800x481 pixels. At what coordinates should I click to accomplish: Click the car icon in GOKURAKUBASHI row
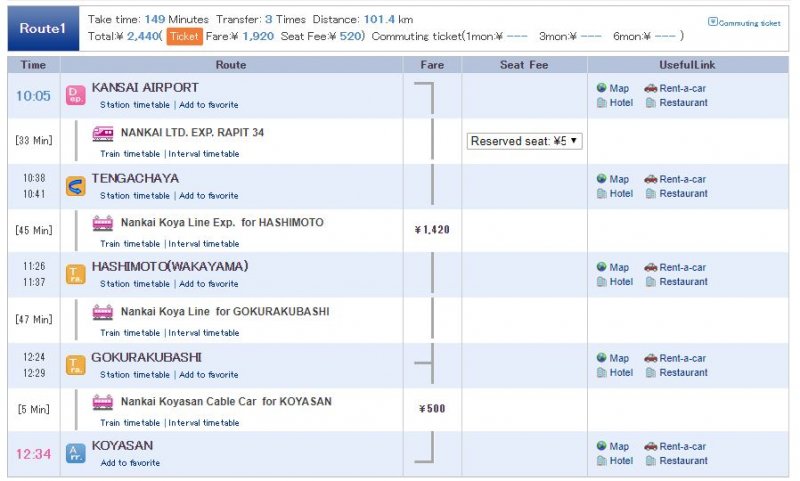(x=651, y=358)
